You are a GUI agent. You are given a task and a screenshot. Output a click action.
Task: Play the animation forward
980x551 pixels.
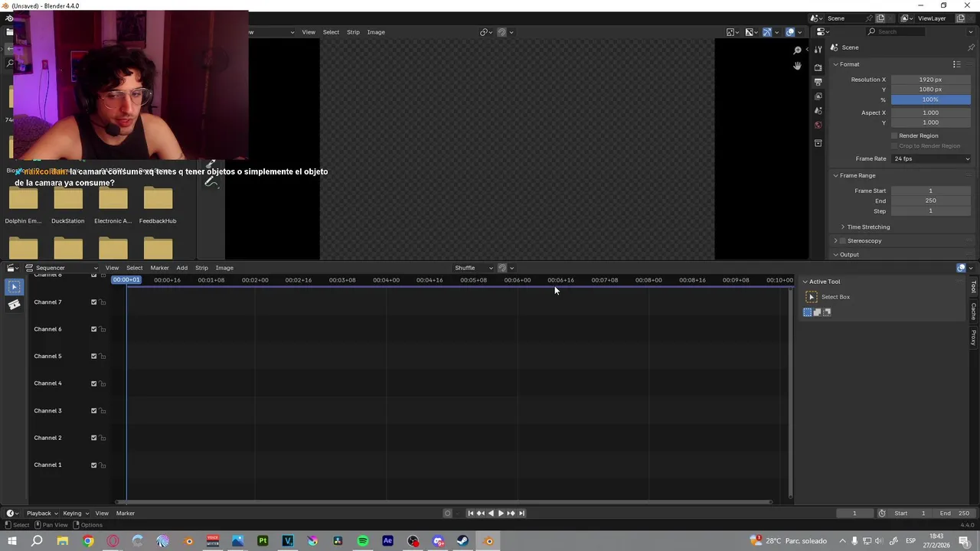click(x=501, y=514)
